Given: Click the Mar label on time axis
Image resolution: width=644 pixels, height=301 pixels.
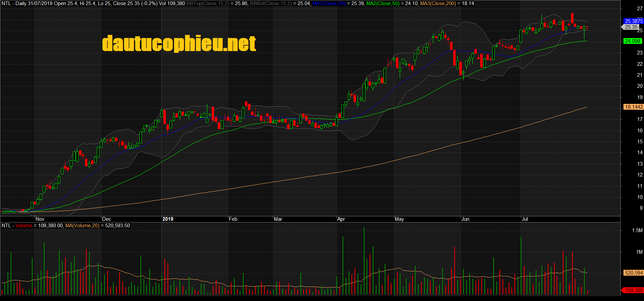Looking at the screenshot, I should pos(278,219).
